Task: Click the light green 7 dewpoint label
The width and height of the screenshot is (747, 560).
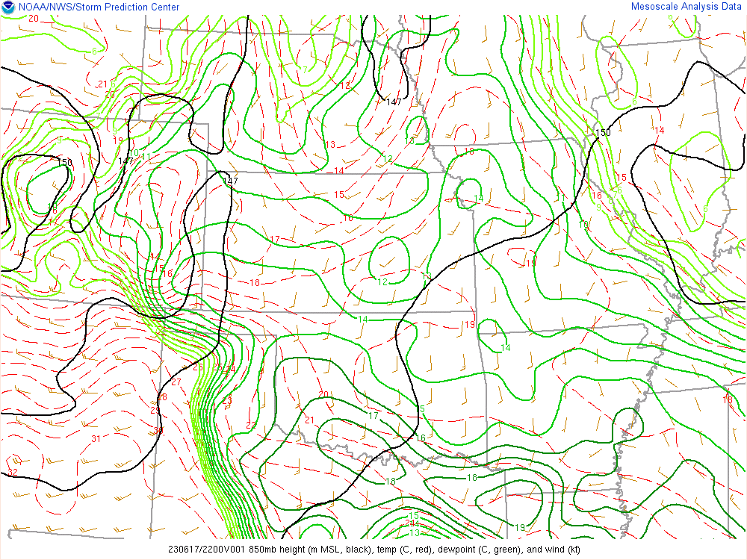Action: coord(305,69)
